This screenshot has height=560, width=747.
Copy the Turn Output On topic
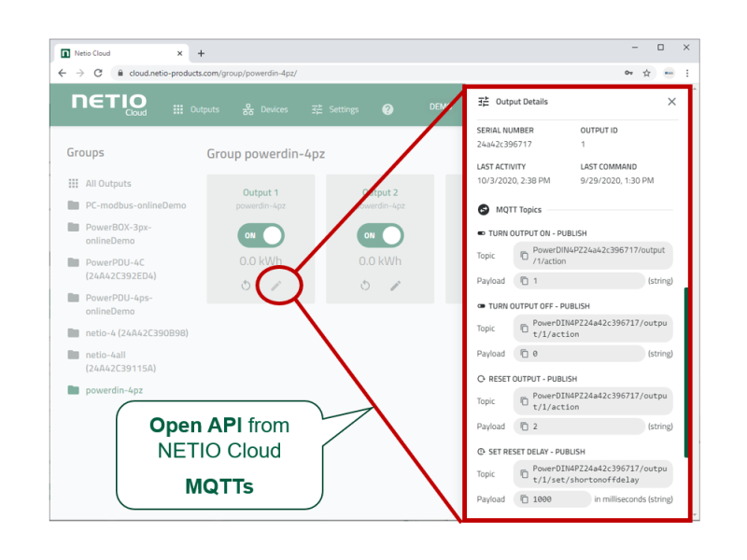[x=524, y=256]
